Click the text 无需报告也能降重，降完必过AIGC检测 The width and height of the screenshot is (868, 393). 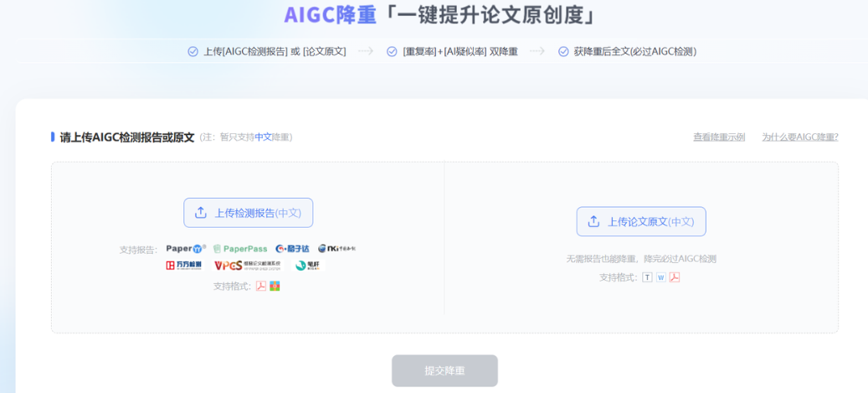pyautogui.click(x=641, y=259)
